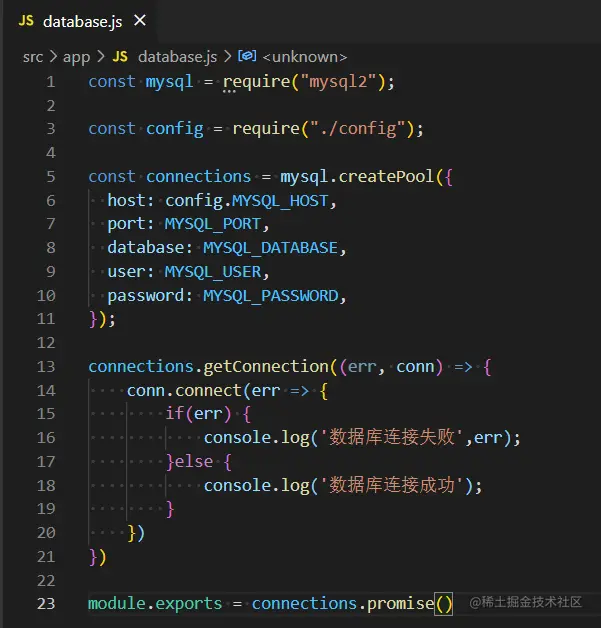
Task: Click the host property on line 6
Action: coord(127,201)
